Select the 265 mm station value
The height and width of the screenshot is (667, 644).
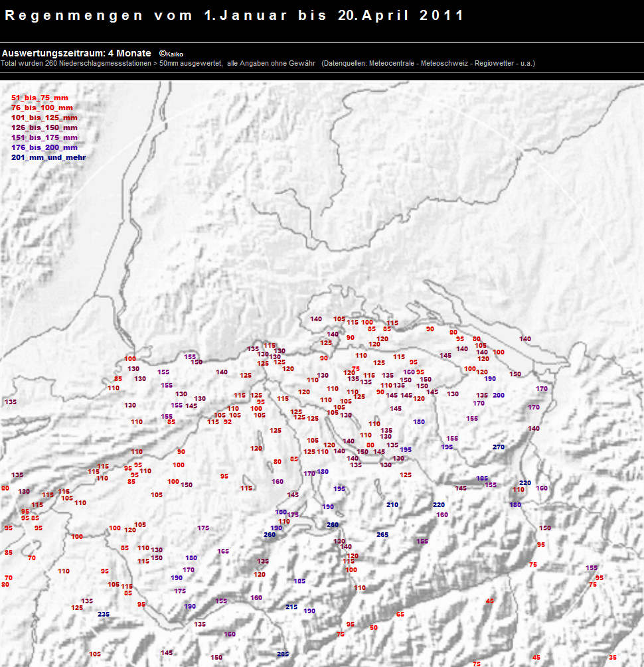coord(382,534)
